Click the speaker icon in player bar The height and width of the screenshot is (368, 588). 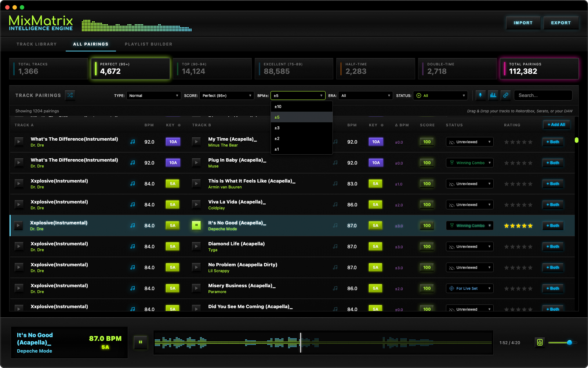[540, 342]
